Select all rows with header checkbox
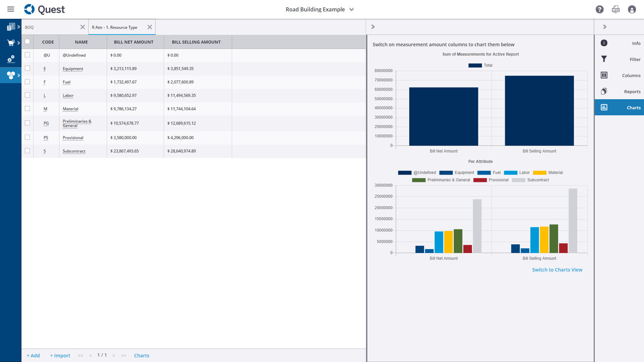 pos(28,42)
